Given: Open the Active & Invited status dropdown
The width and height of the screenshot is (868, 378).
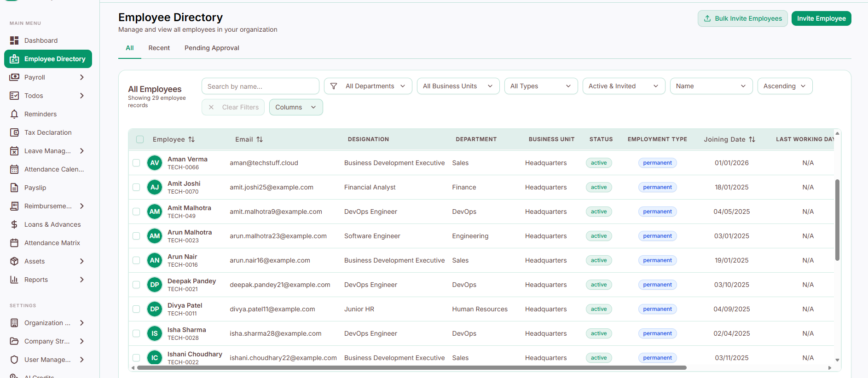Looking at the screenshot, I should (x=624, y=86).
